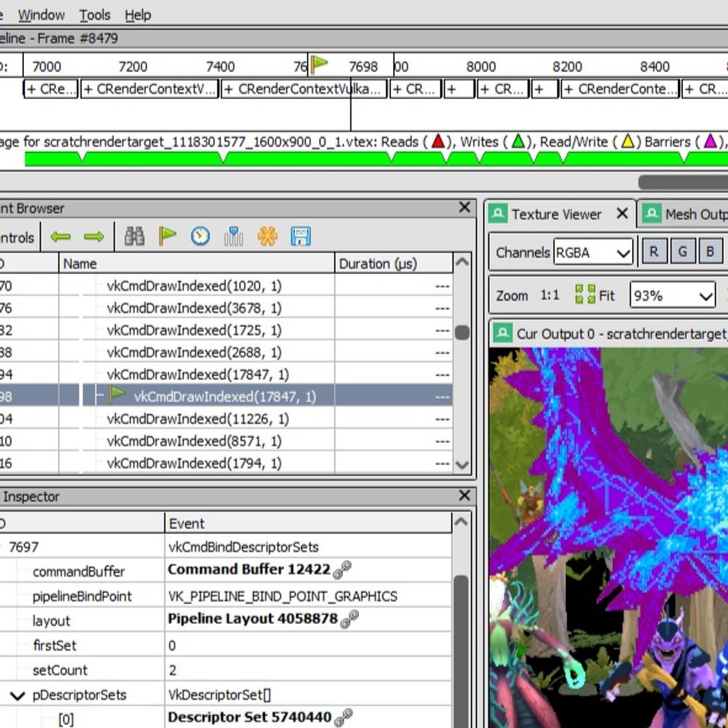
Task: Click API Inspector scroll up arrow
Action: point(461,522)
